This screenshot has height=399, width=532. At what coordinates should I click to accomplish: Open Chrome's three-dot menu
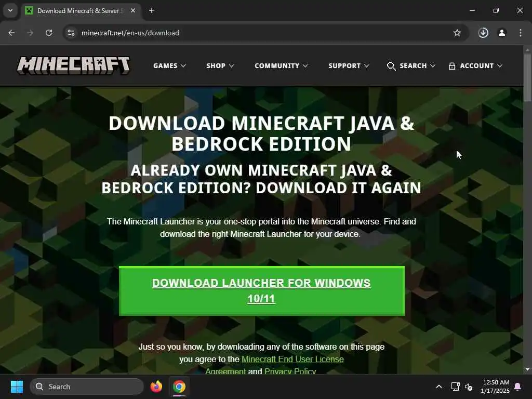(x=521, y=33)
